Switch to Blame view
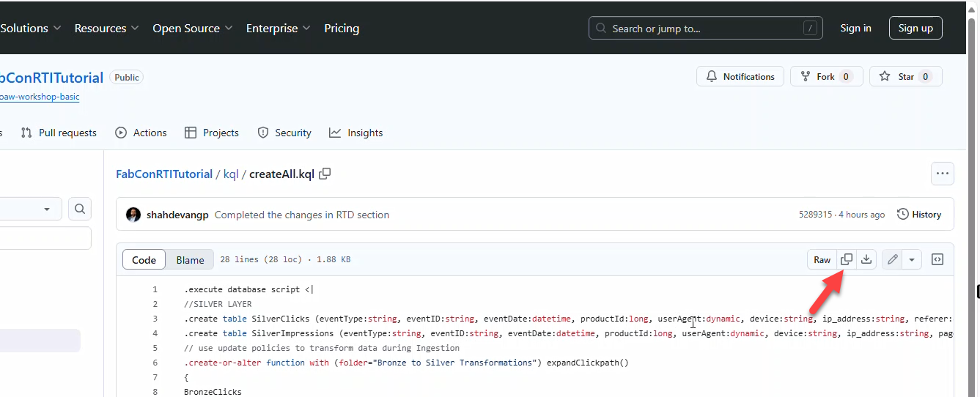Viewport: 980px width, 397px height. tap(190, 260)
